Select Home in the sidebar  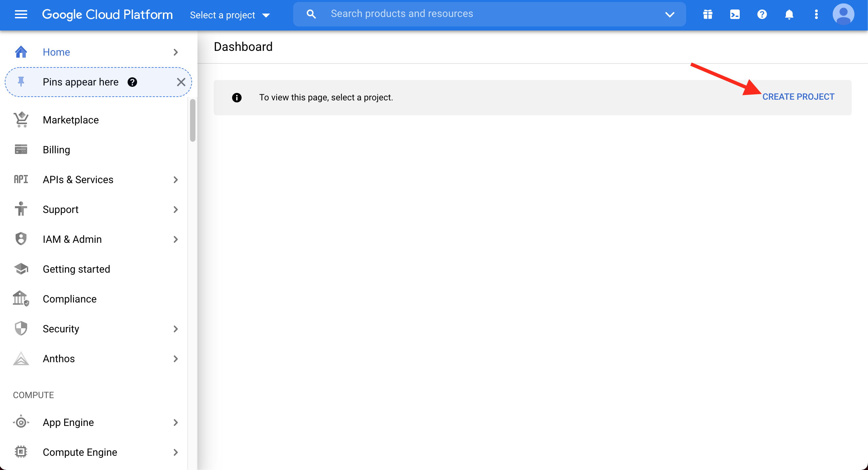tap(56, 52)
